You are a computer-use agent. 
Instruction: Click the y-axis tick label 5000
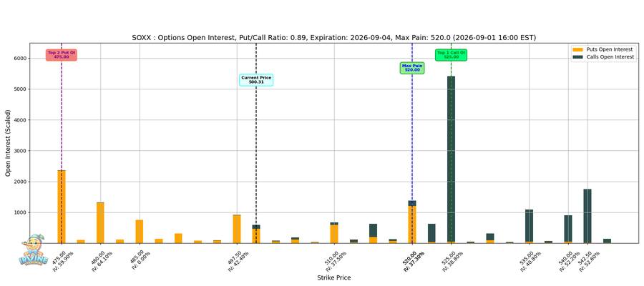coord(21,89)
